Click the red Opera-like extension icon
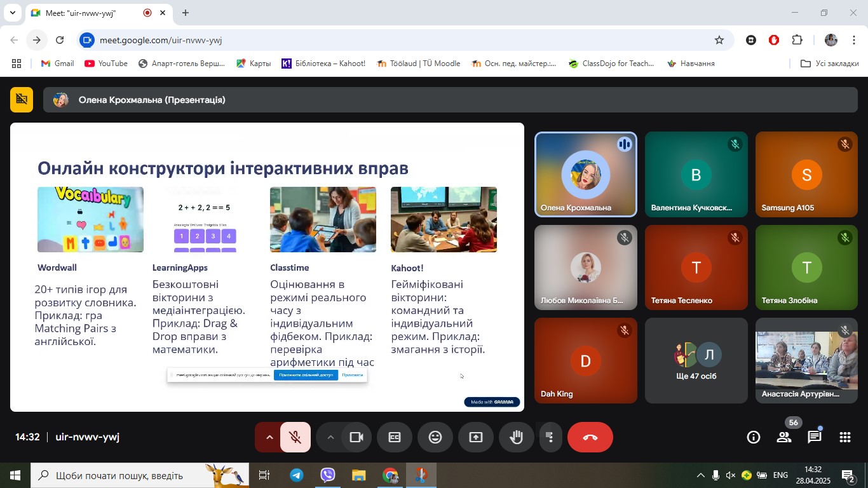 click(x=774, y=40)
